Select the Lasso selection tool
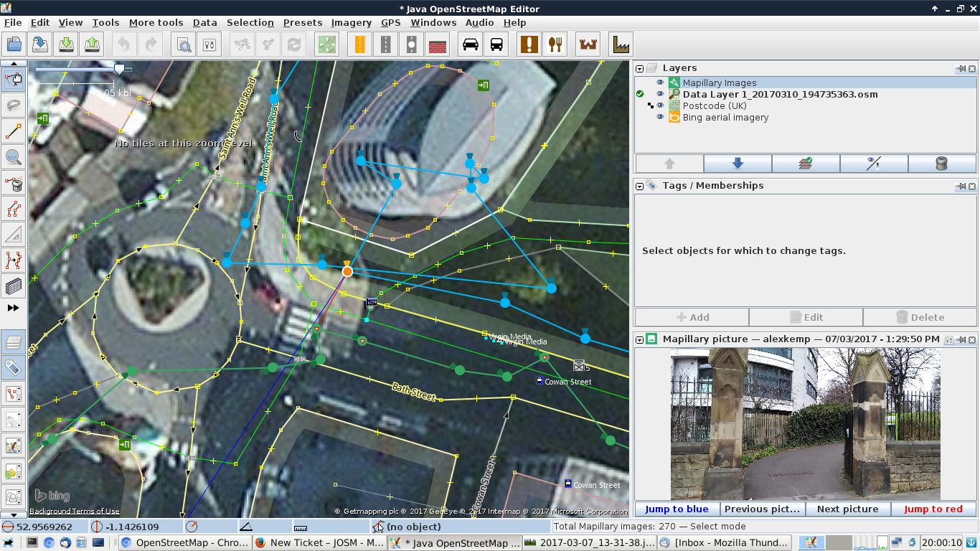Image resolution: width=980 pixels, height=551 pixels. point(13,105)
